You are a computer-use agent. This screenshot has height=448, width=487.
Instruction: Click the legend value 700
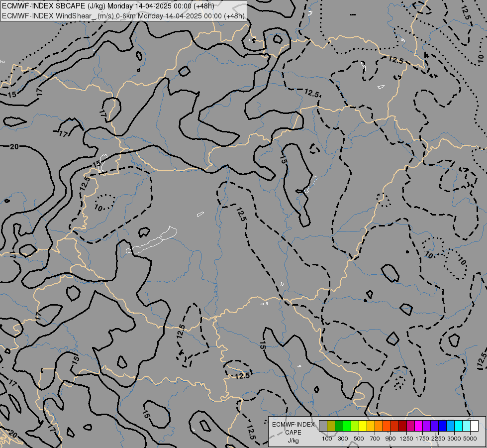pos(375,439)
